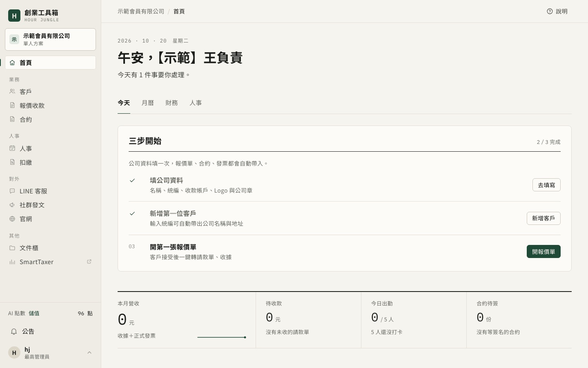Click the 示 company avatar icon
The width and height of the screenshot is (588, 368).
point(14,39)
